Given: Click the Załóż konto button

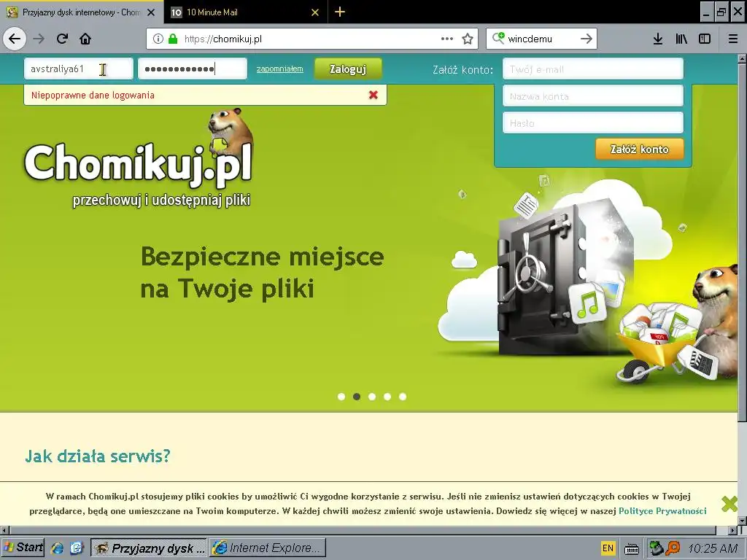Looking at the screenshot, I should (639, 149).
